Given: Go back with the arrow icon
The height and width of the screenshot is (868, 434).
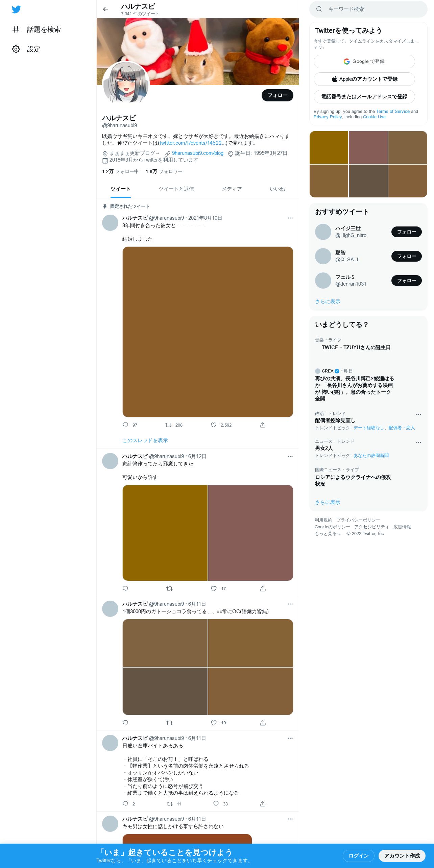Looking at the screenshot, I should (105, 9).
